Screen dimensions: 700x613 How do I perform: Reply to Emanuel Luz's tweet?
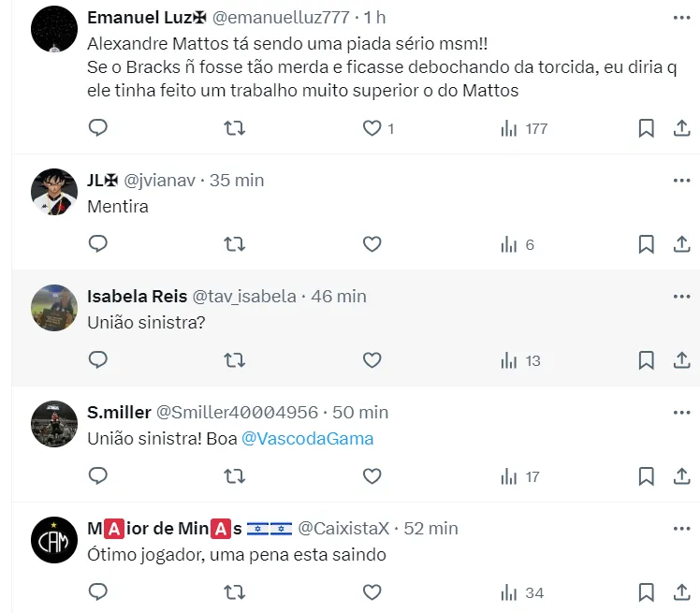98,128
